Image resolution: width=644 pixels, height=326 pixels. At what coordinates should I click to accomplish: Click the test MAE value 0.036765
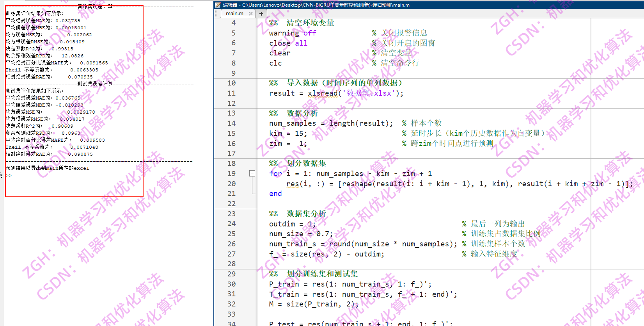68,98
